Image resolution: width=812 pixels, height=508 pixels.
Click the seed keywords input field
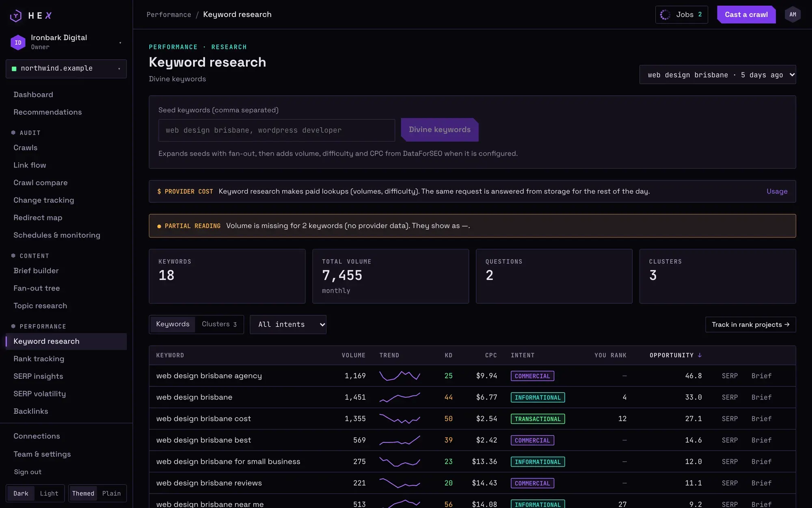276,130
